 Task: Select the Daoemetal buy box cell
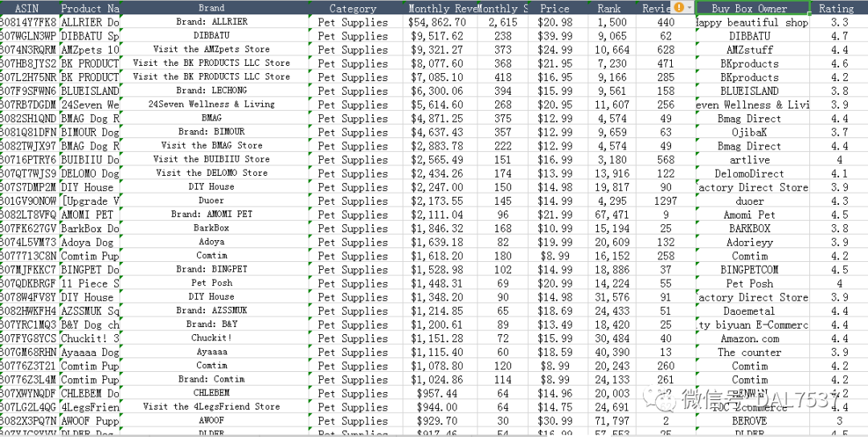[x=752, y=311]
